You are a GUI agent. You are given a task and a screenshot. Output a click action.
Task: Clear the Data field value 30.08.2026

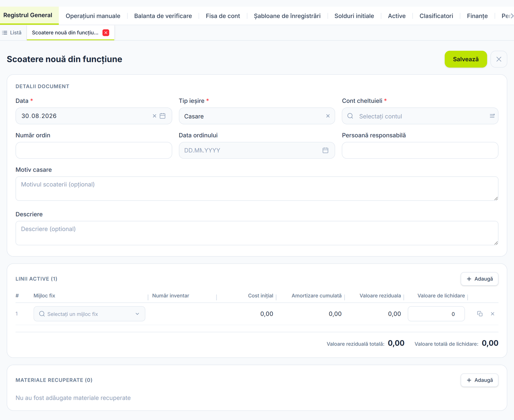(155, 116)
